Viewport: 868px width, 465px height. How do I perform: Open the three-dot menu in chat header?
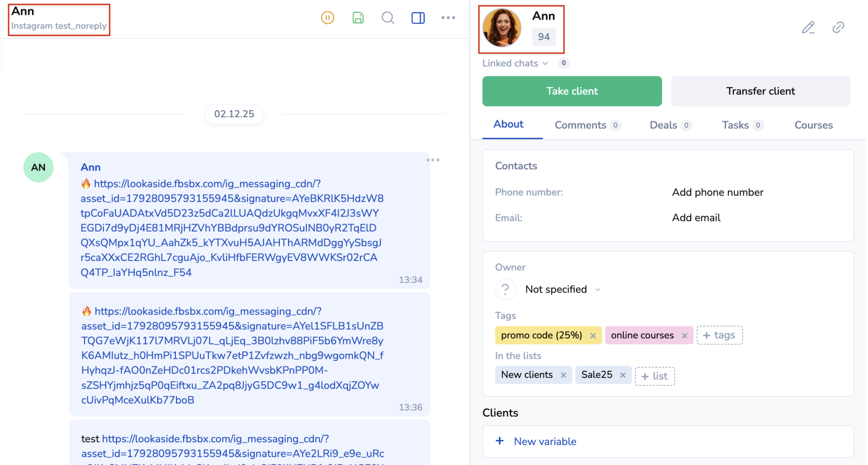pos(448,18)
